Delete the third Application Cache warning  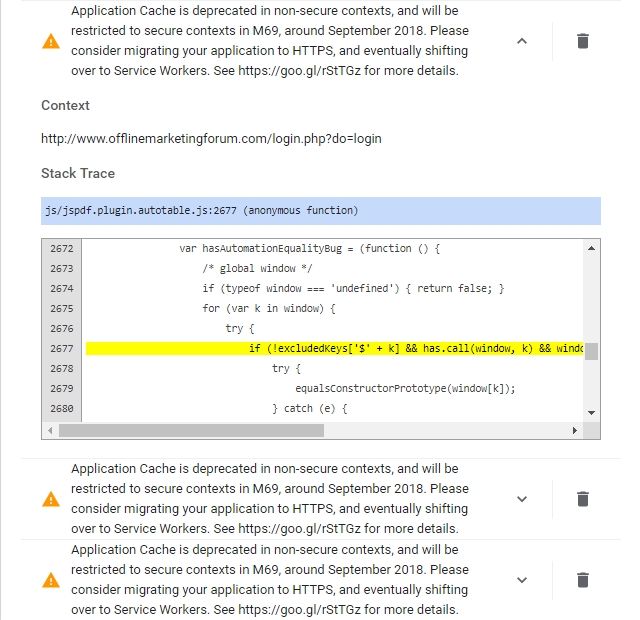click(x=583, y=580)
